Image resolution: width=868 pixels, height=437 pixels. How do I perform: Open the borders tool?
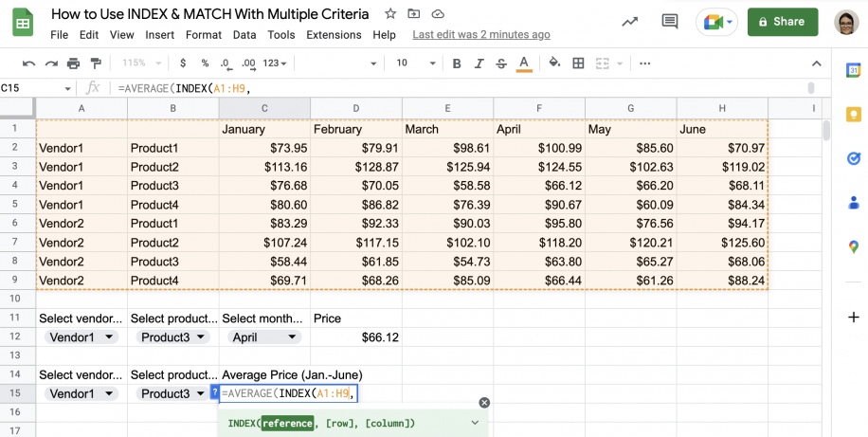pyautogui.click(x=578, y=64)
